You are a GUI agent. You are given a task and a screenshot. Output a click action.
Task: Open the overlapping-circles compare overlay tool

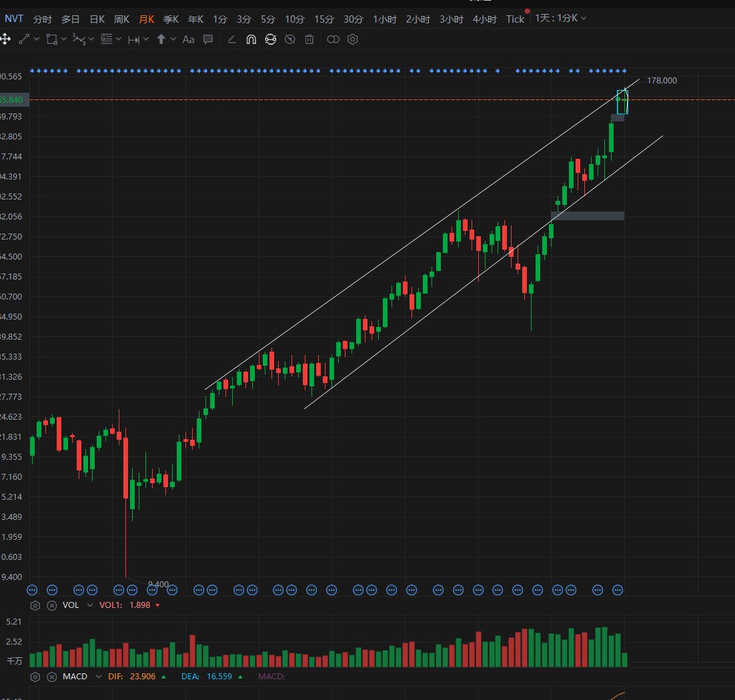(x=333, y=39)
